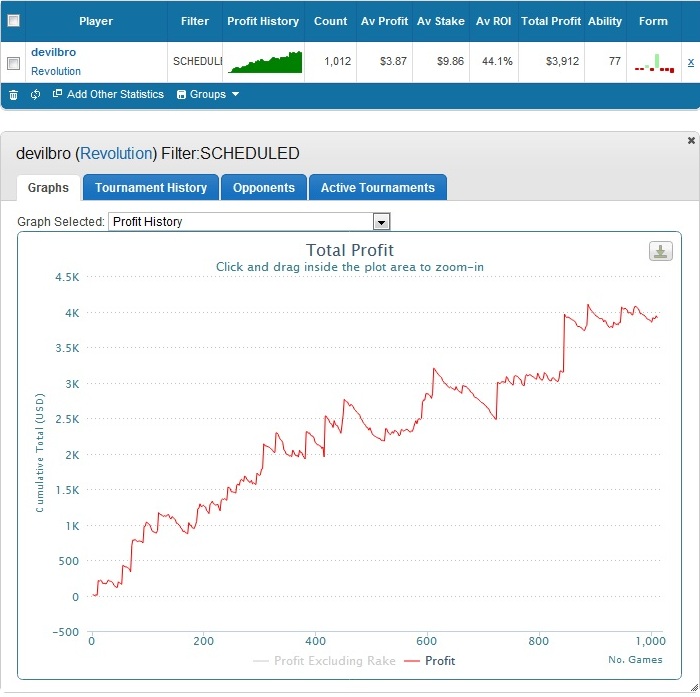Open the devilbro player link
Screen dimensions: 700x697
(x=53, y=52)
